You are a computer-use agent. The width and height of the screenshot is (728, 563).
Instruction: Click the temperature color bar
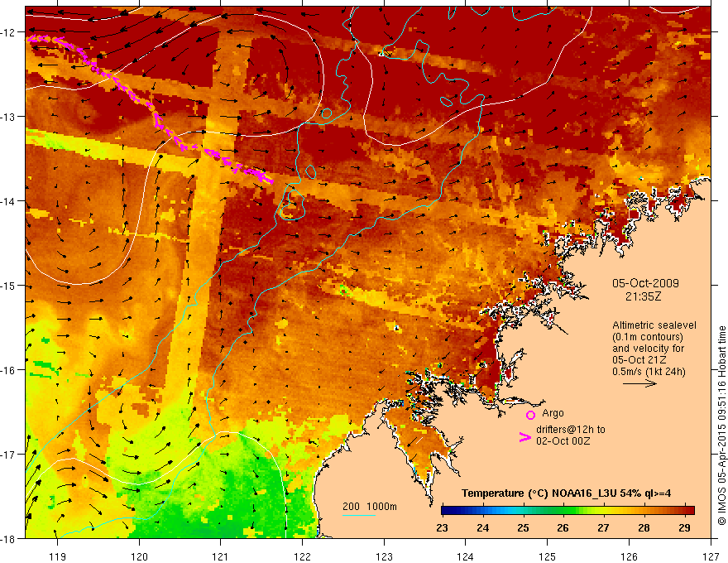coord(568,511)
